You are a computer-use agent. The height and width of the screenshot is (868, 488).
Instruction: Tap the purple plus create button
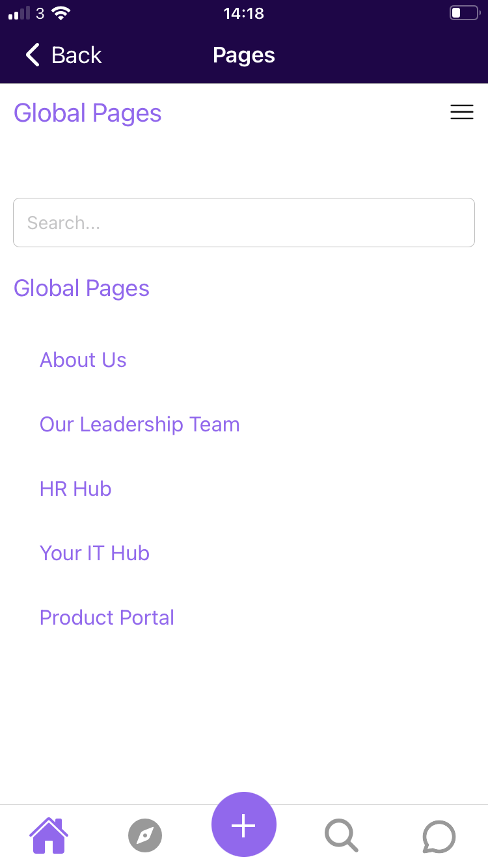click(244, 824)
